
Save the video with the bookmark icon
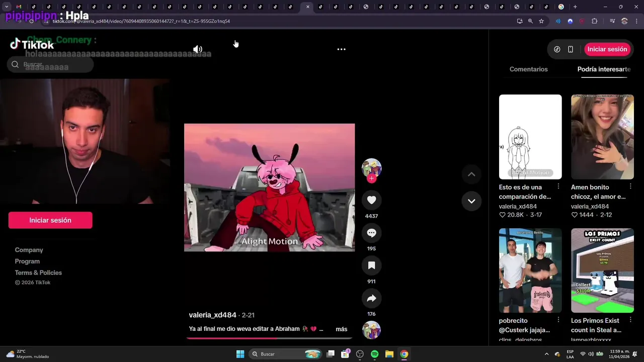(x=371, y=265)
